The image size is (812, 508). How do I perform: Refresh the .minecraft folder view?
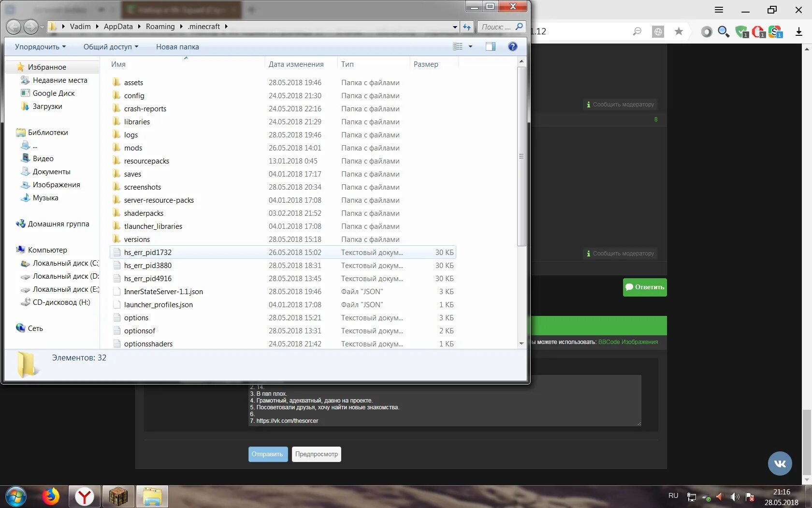coord(467,27)
